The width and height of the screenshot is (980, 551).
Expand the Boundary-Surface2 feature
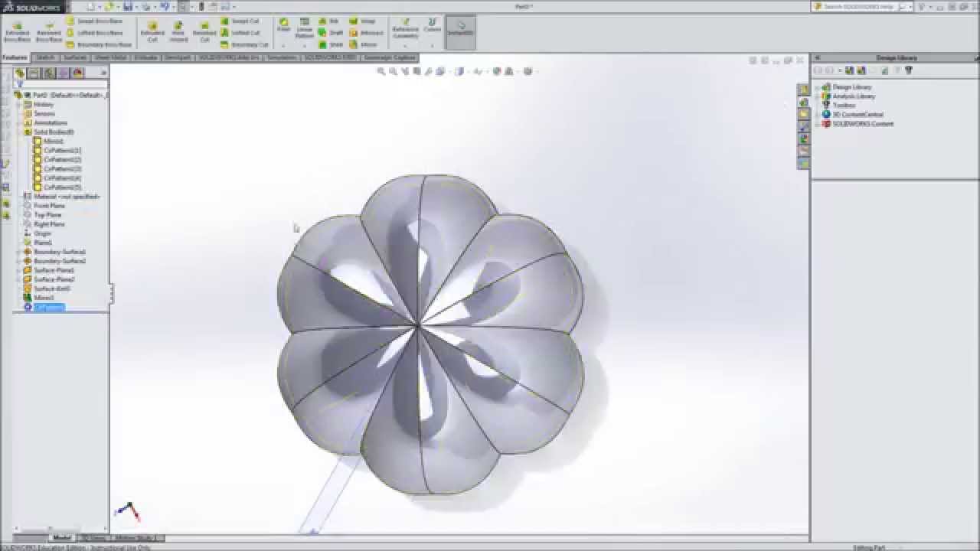18,261
